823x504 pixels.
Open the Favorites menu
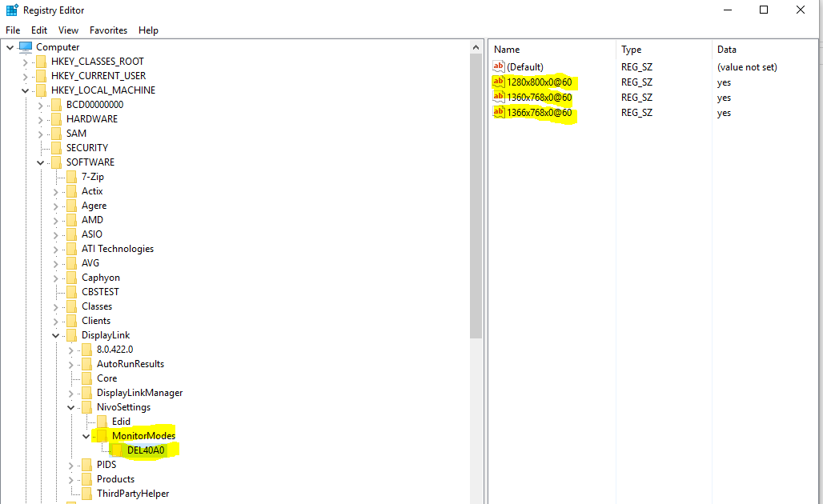click(x=108, y=30)
